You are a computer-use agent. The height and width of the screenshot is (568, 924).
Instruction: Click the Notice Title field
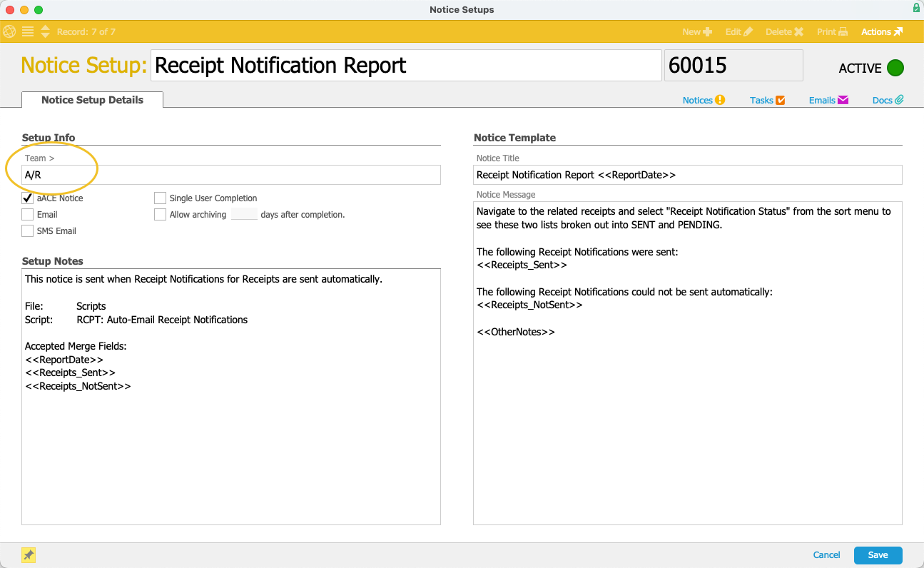[688, 175]
